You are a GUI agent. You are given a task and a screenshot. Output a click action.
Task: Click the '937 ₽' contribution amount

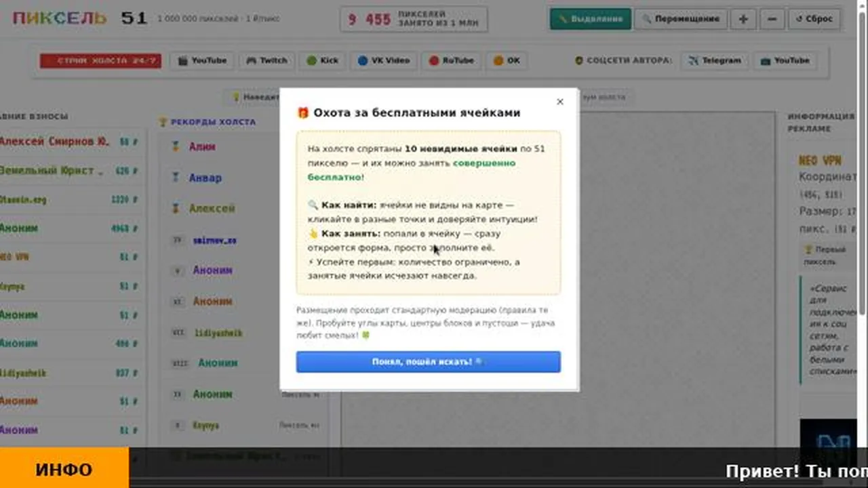pos(127,373)
